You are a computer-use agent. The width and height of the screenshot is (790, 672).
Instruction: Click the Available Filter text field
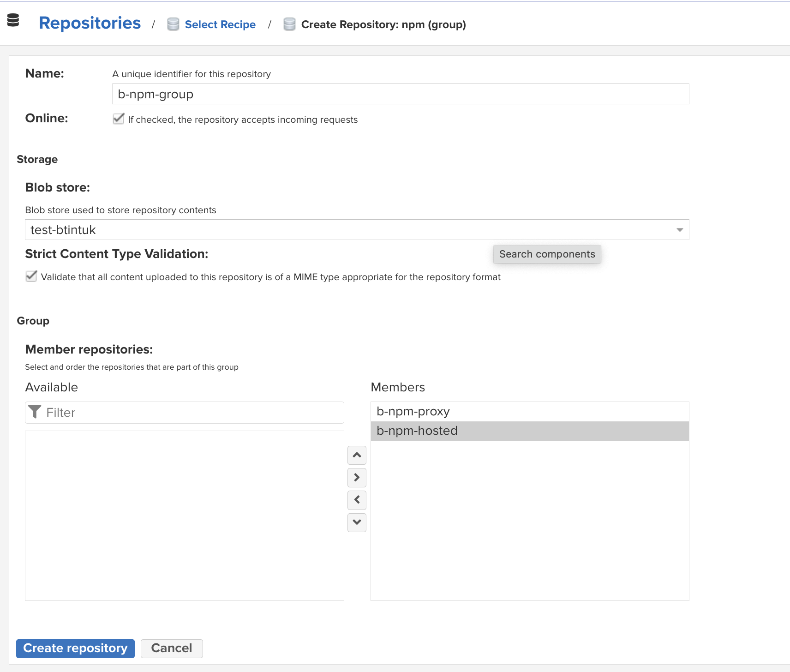(193, 413)
